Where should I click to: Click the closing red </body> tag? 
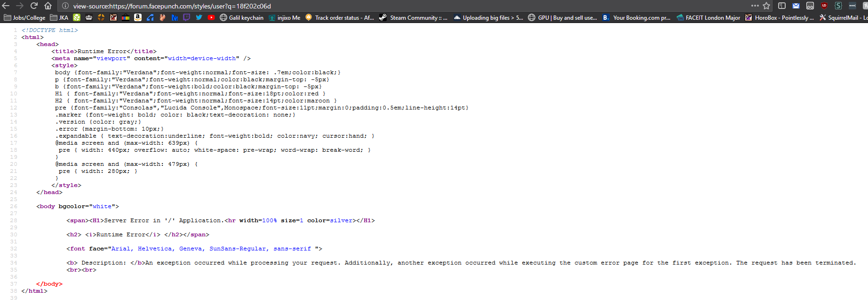[49, 284]
